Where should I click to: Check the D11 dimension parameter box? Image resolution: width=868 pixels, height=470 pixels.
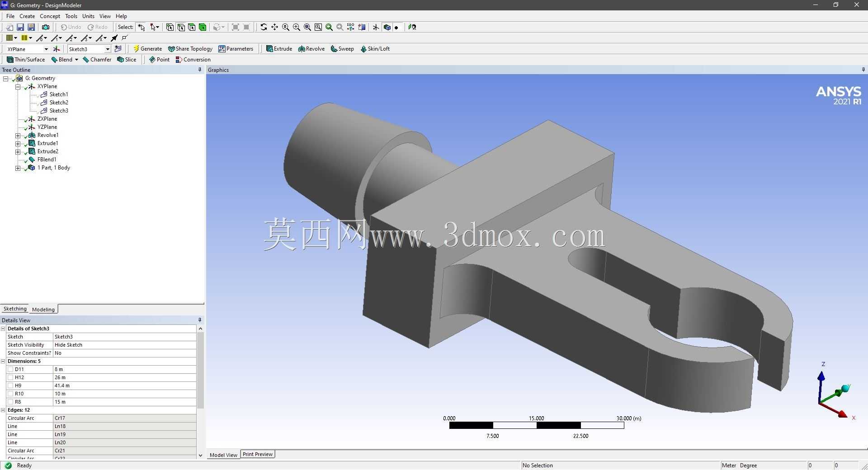10,369
